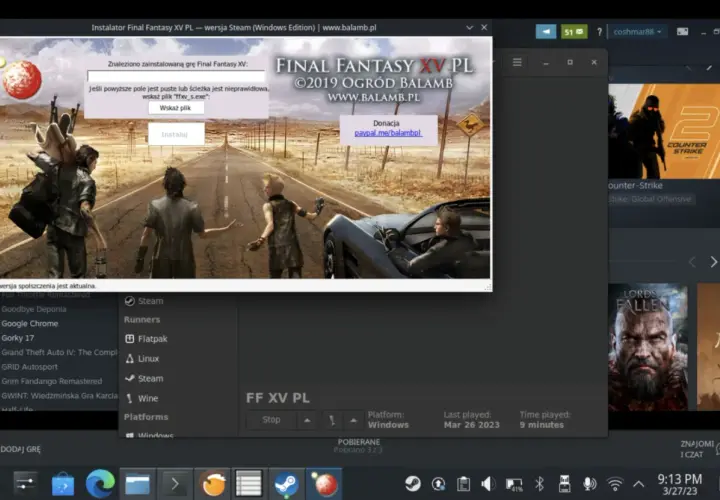Open the installer title bar dropdown chevron
The image size is (720, 500).
click(x=469, y=28)
